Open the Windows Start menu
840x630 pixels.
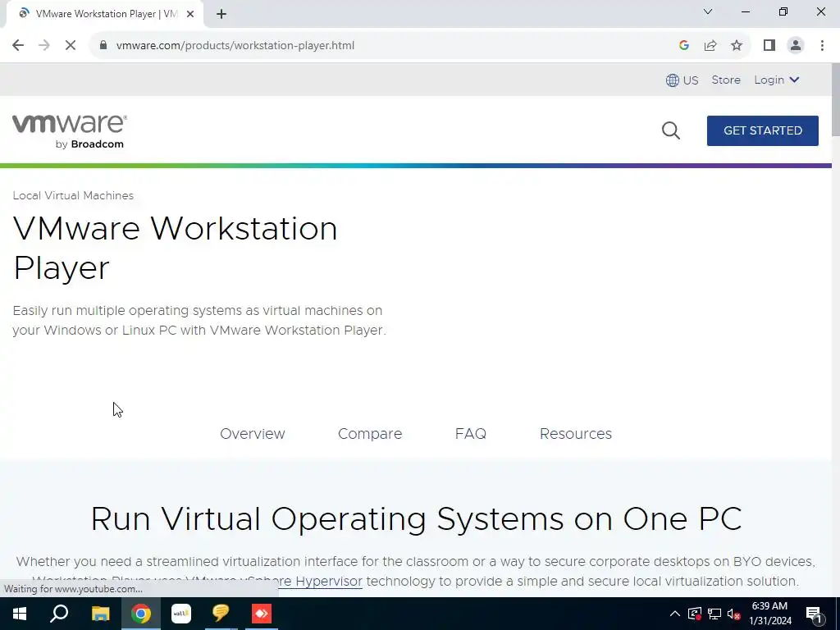tap(20, 614)
